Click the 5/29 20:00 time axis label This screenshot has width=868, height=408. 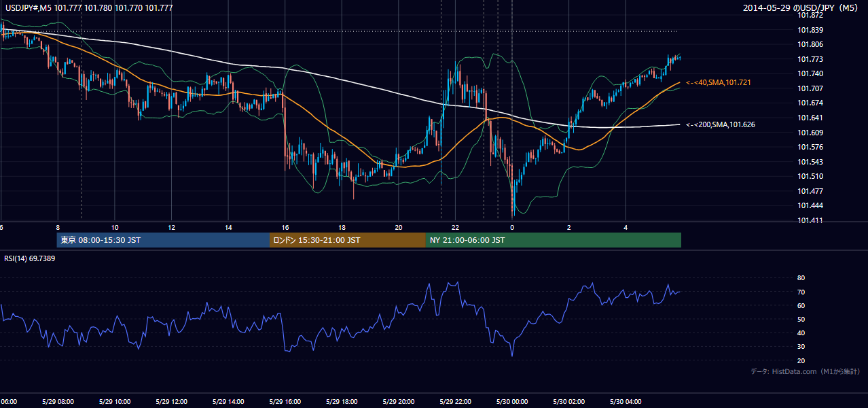pyautogui.click(x=398, y=401)
